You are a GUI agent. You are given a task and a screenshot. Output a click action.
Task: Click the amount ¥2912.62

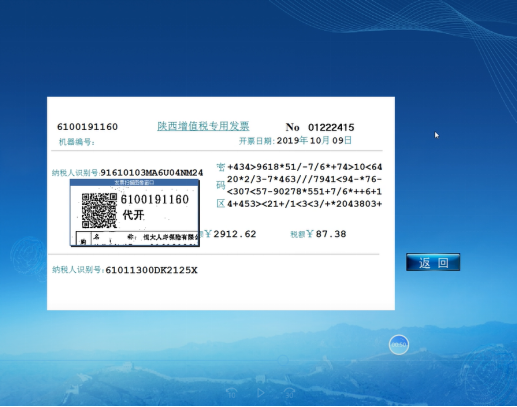tap(231, 234)
